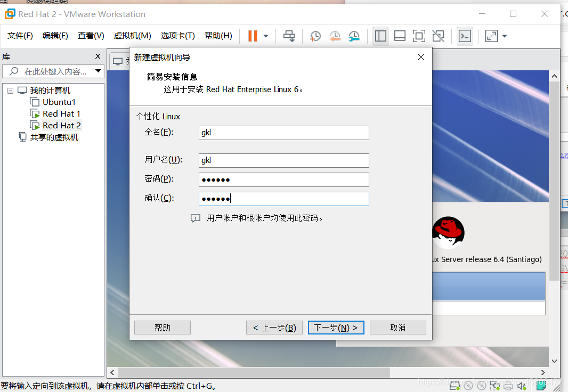Click the 密码(P) password field

click(283, 179)
